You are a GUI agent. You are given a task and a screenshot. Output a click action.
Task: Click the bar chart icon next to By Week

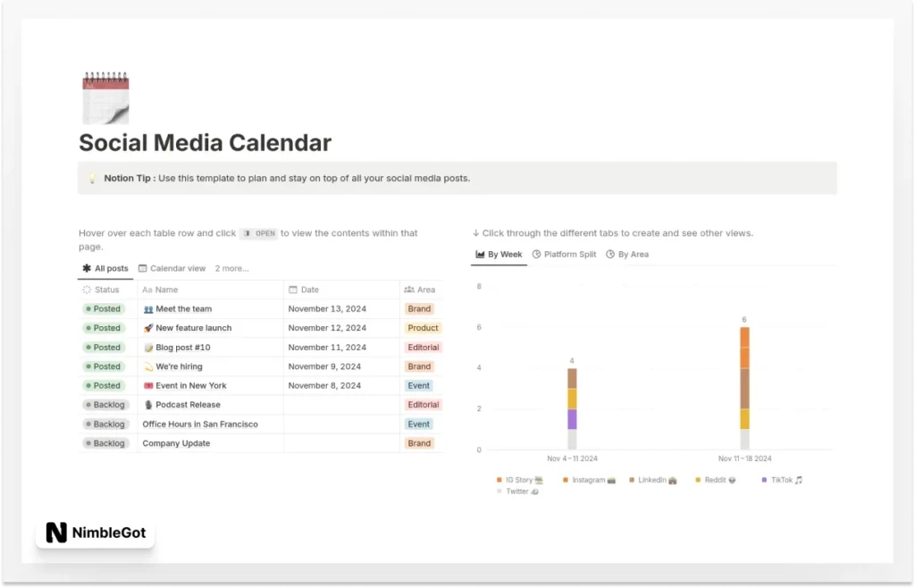(x=480, y=255)
